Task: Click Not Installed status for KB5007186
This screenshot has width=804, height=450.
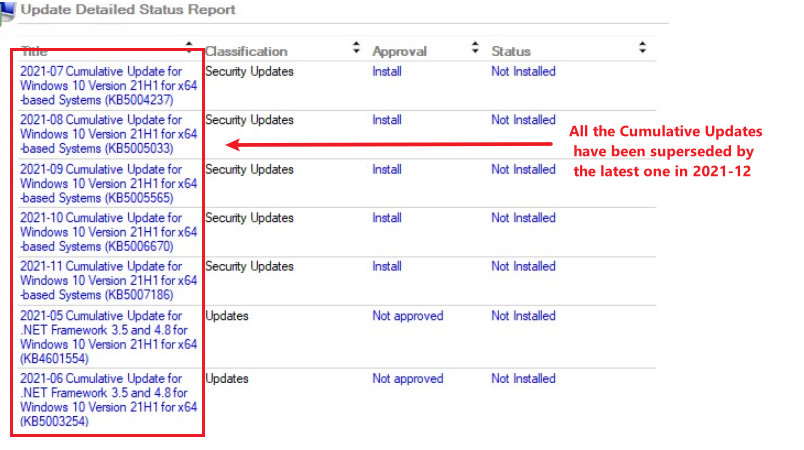Action: [x=523, y=266]
